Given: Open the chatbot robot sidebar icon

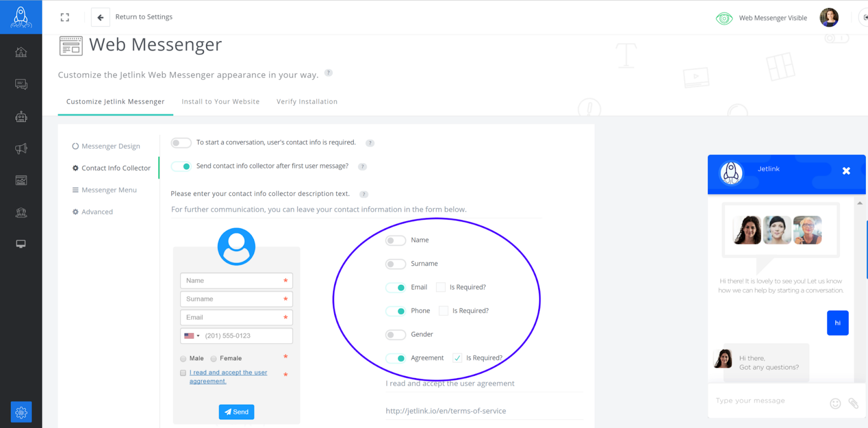Looking at the screenshot, I should pyautogui.click(x=21, y=116).
